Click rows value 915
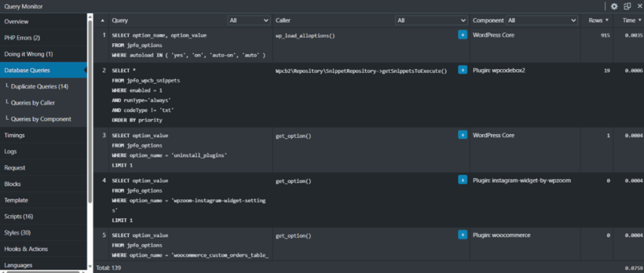This screenshot has width=644, height=273. (605, 36)
